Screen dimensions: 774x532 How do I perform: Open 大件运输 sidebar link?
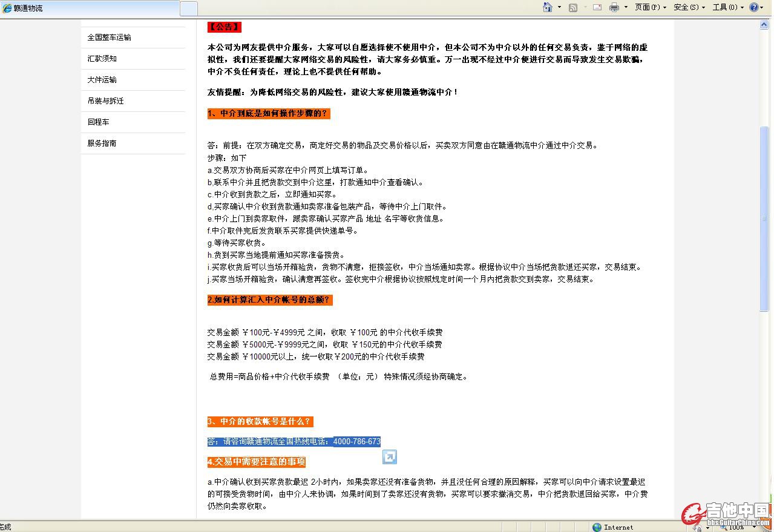102,80
